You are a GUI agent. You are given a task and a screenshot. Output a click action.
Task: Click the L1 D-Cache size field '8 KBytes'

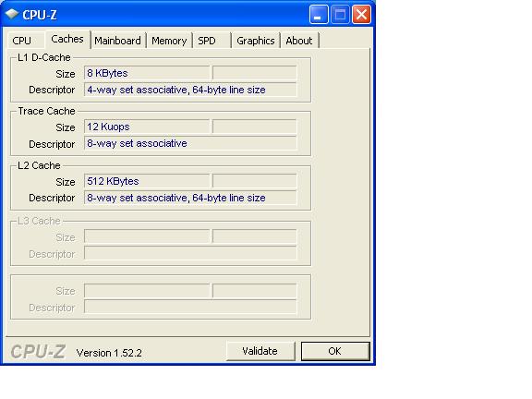click(147, 73)
